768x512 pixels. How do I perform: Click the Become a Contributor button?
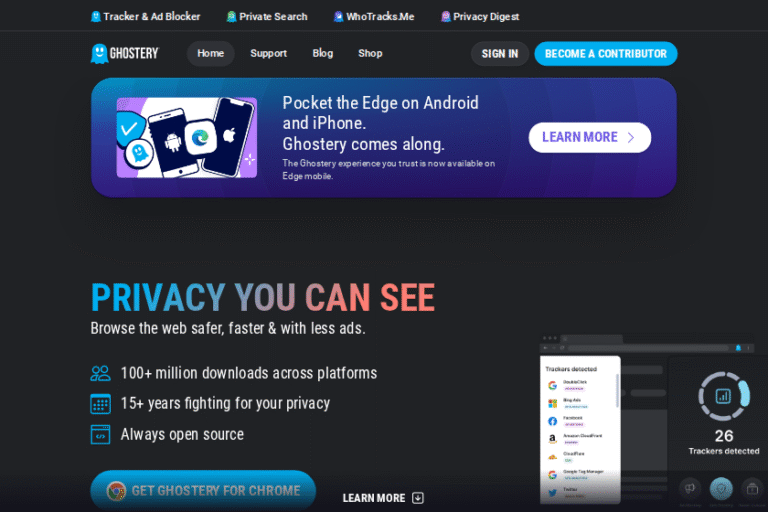click(606, 54)
